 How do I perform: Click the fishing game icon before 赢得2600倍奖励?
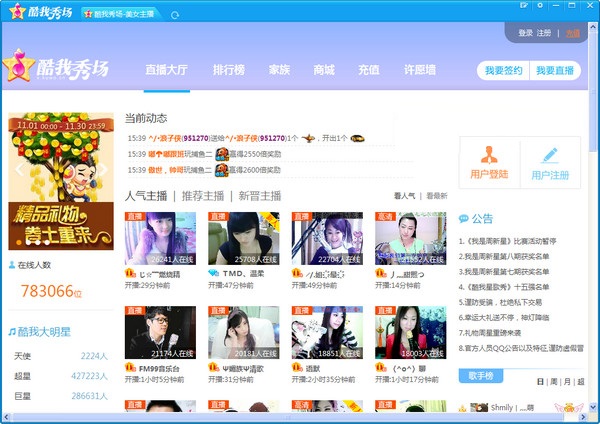point(222,170)
